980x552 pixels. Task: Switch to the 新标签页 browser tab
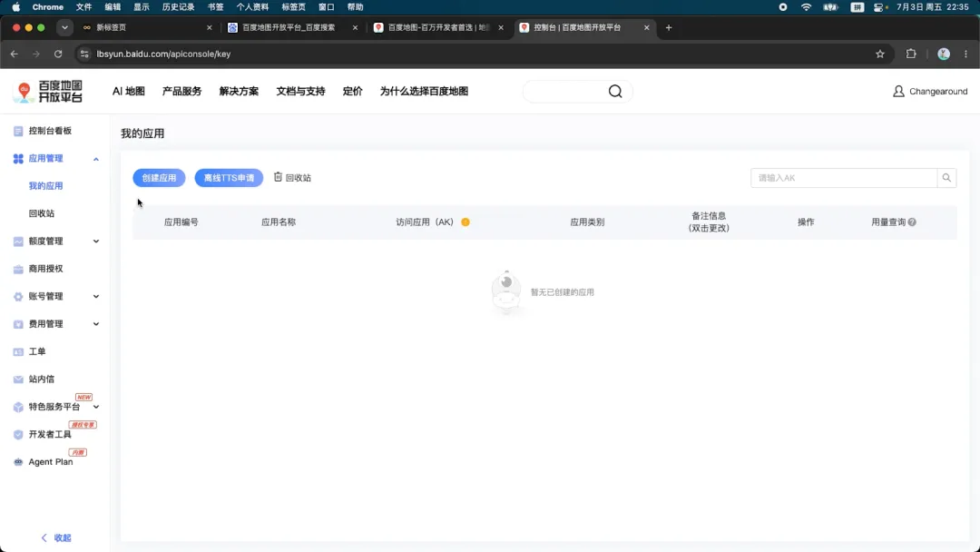click(148, 27)
